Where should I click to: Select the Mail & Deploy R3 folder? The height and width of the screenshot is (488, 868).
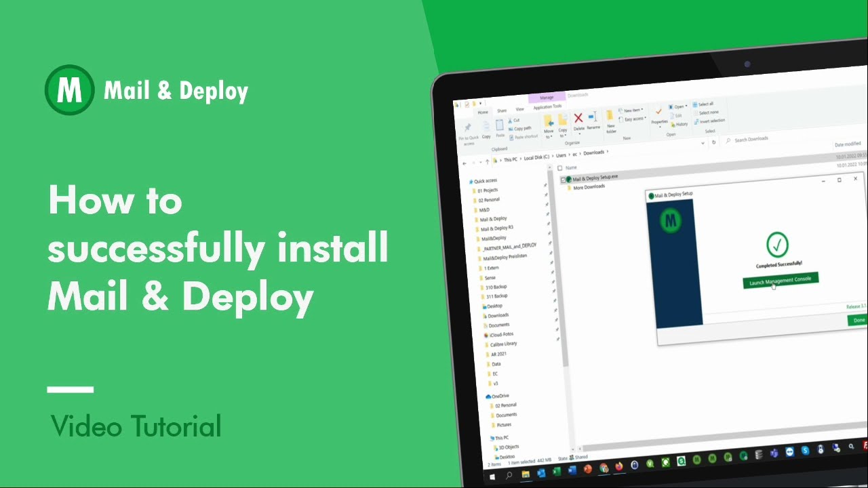pyautogui.click(x=496, y=228)
